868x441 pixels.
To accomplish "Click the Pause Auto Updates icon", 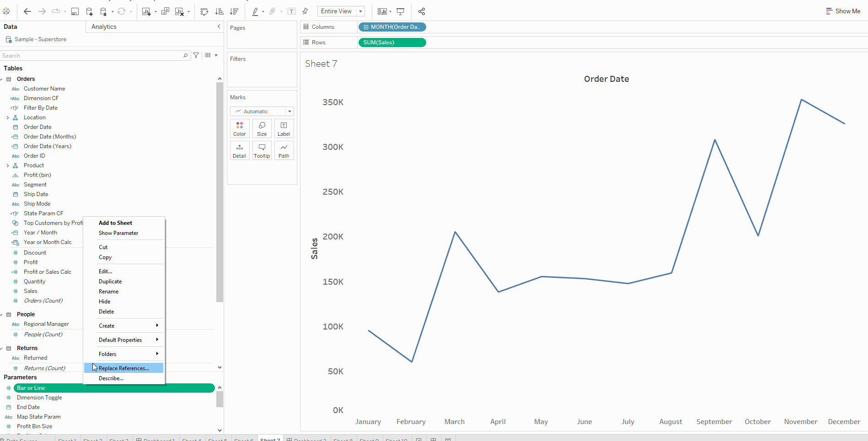I will tap(103, 11).
